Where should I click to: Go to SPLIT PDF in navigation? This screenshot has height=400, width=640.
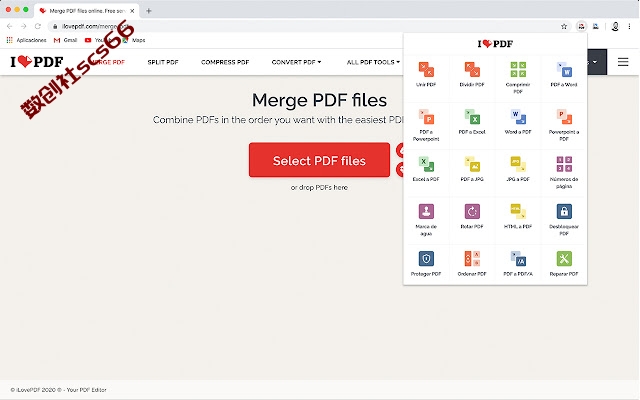point(163,62)
